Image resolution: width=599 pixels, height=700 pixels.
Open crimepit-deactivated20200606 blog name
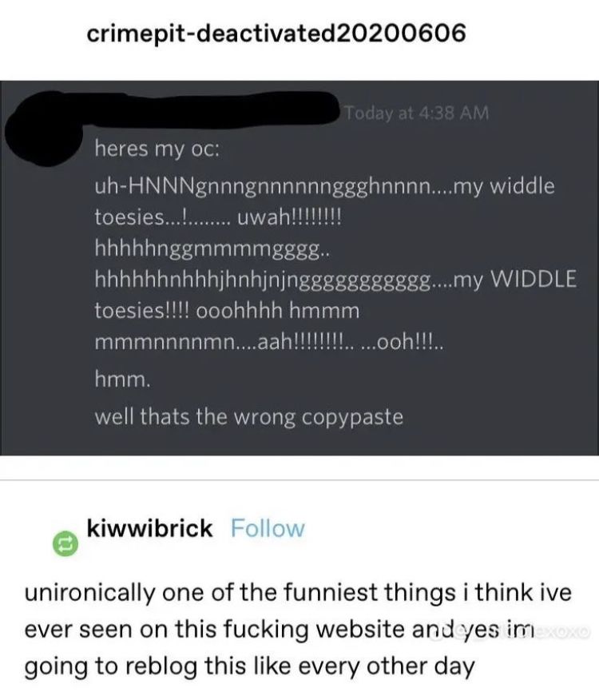point(276,34)
